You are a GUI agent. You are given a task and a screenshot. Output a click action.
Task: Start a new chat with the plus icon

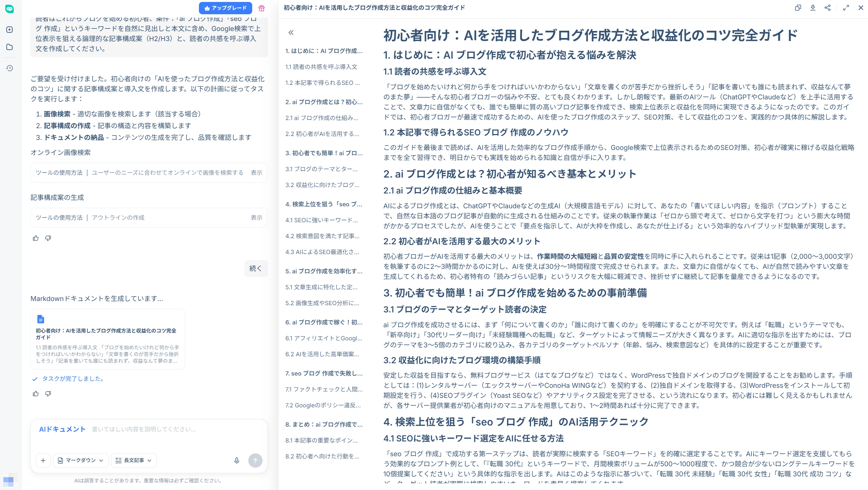click(x=9, y=29)
